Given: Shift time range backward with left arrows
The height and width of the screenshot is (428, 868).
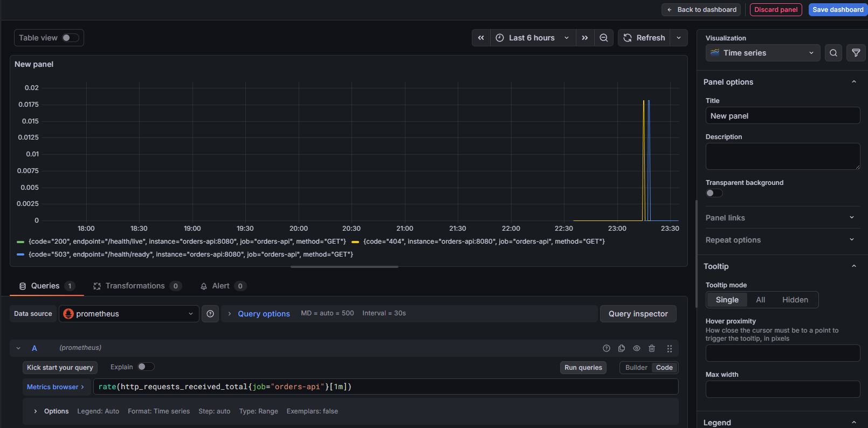Looking at the screenshot, I should tap(481, 38).
